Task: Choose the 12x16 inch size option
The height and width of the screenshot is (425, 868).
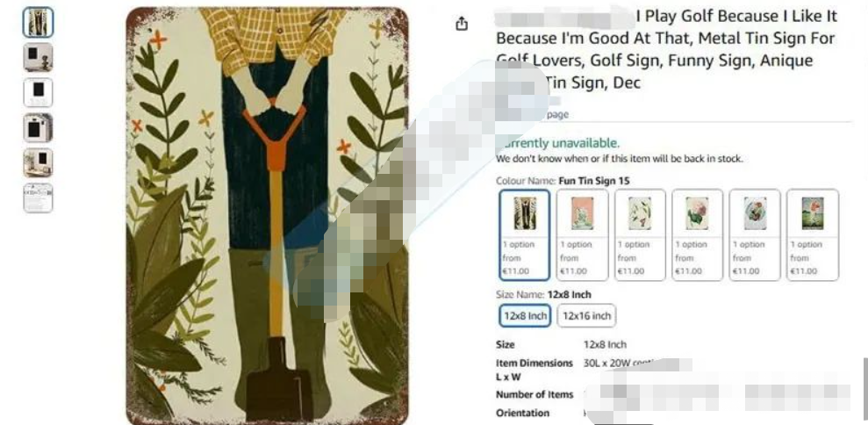Action: point(587,316)
